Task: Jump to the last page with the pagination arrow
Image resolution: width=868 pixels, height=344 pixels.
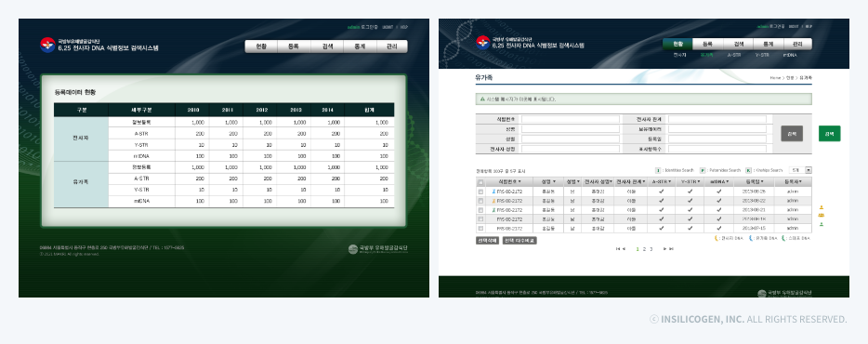Action: pos(672,249)
